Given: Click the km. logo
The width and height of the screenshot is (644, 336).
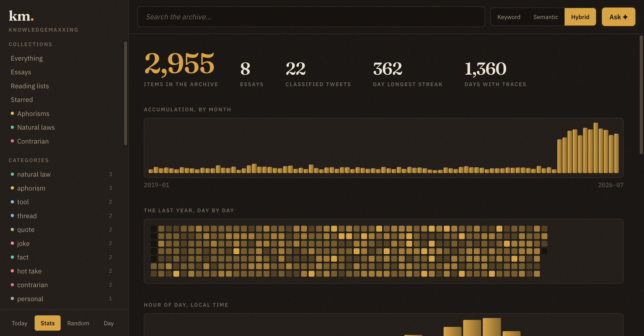Looking at the screenshot, I should click(x=21, y=16).
